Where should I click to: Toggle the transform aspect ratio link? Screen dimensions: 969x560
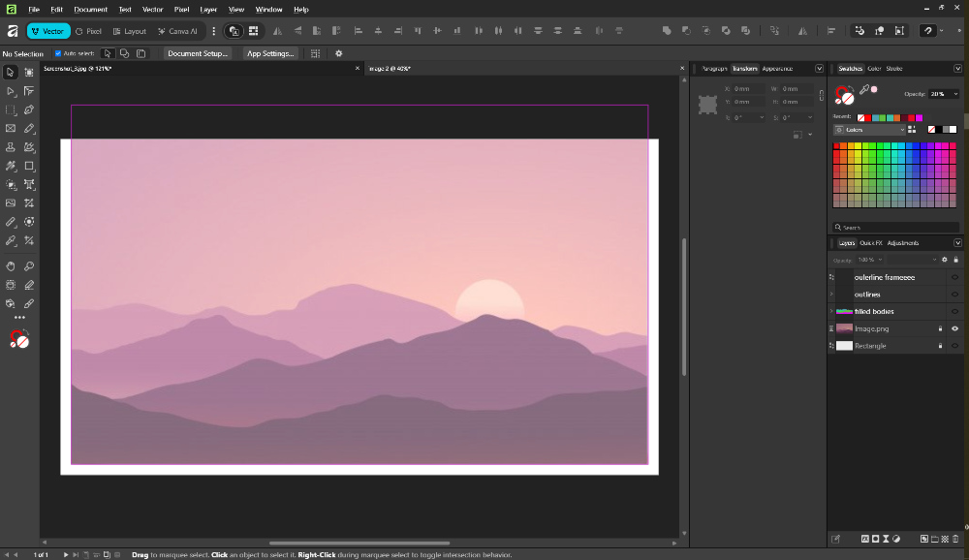tap(822, 95)
